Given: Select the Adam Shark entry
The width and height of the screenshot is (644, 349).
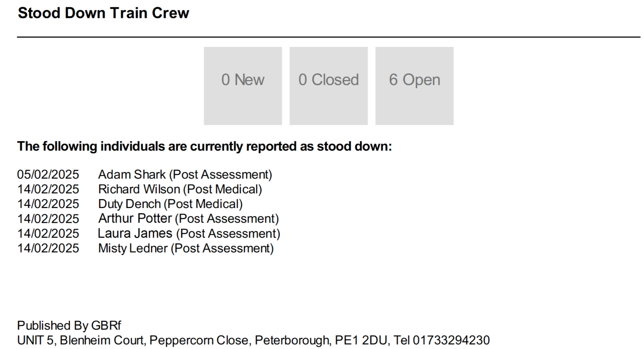Looking at the screenshot, I should pos(185,174).
